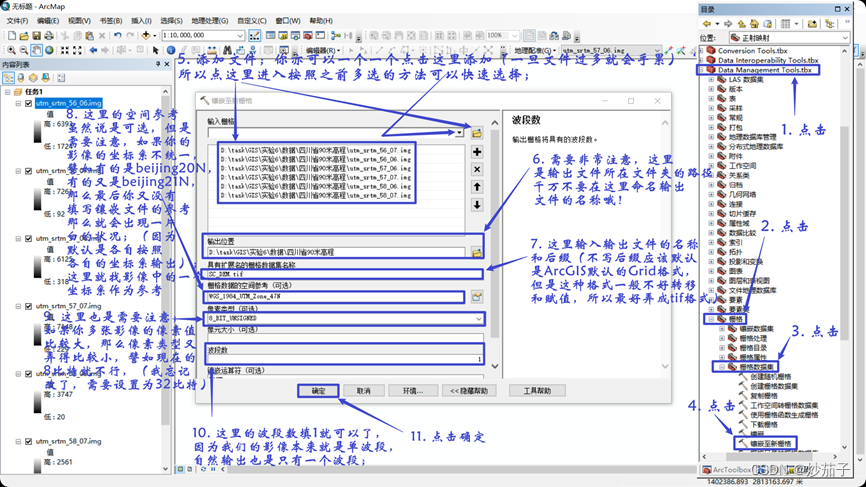Image resolution: width=866 pixels, height=487 pixels.
Task: Click the << 隐藏帮助 button
Action: pyautogui.click(x=469, y=391)
